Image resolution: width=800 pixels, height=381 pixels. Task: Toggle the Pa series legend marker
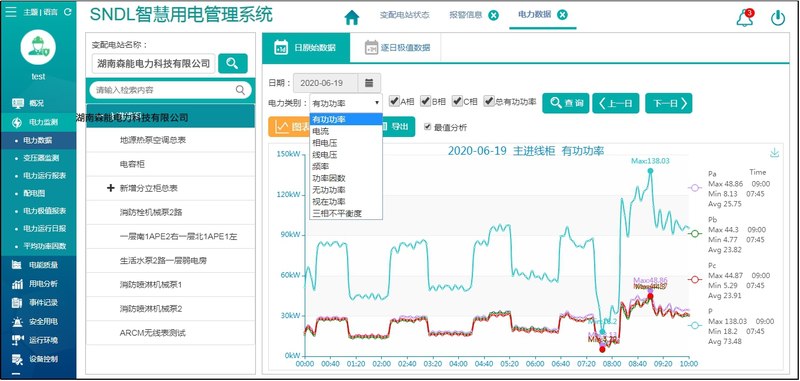click(x=694, y=188)
